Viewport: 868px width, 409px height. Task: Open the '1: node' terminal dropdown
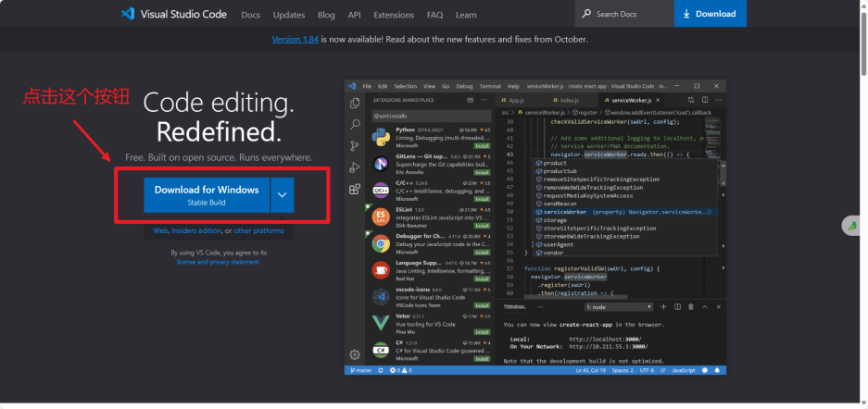pyautogui.click(x=620, y=307)
